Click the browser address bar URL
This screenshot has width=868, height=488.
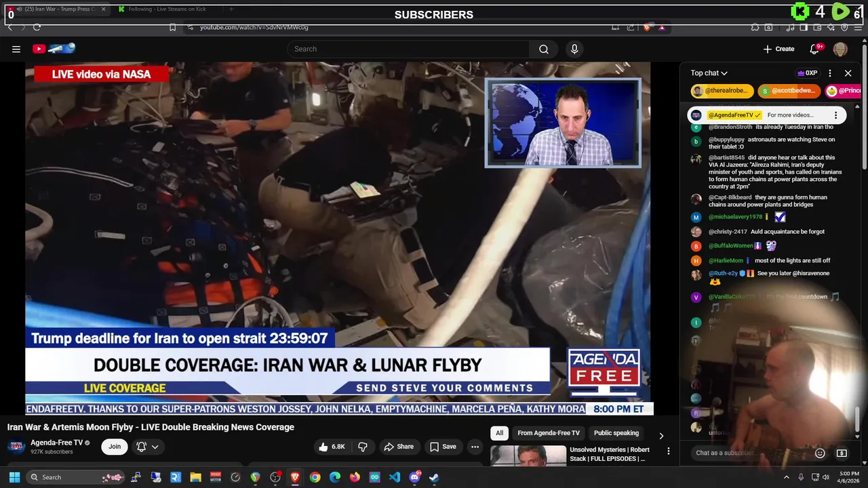254,27
